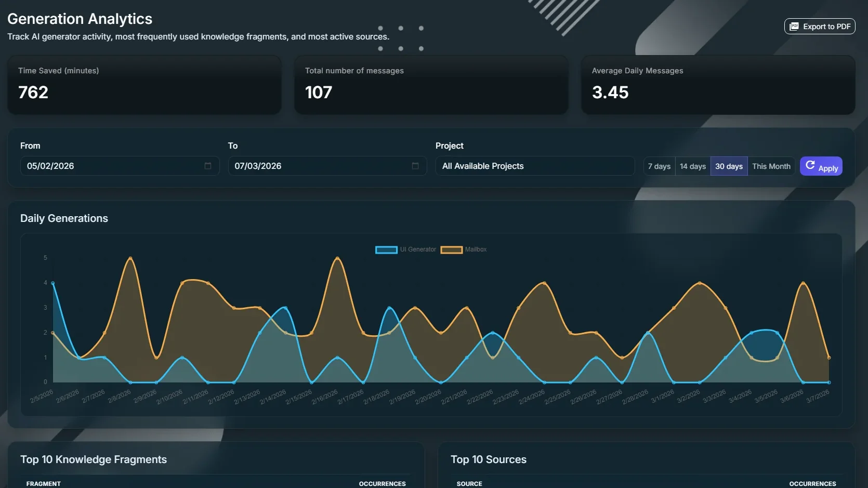This screenshot has width=868, height=488.
Task: Click the Top 10 Knowledge Fragments heading
Action: tap(94, 459)
